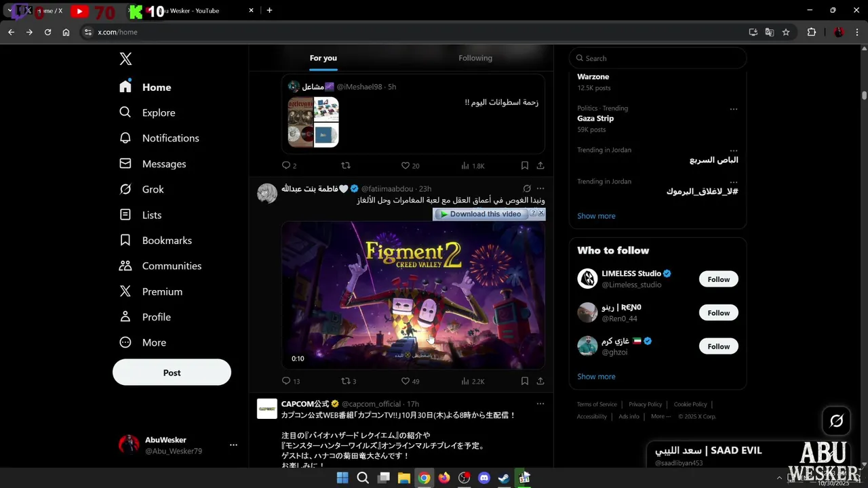Open Discord from the taskbar
This screenshot has width=868, height=488.
coord(484,478)
